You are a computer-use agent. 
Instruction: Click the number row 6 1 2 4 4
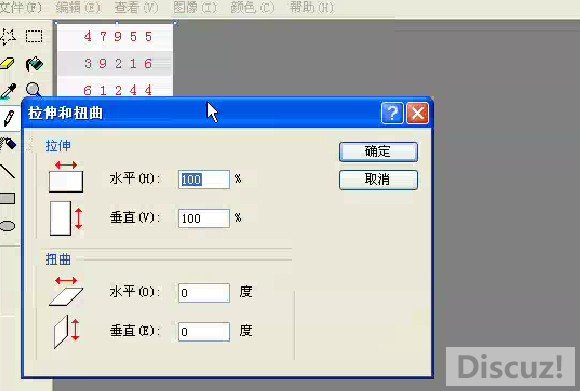tap(118, 90)
